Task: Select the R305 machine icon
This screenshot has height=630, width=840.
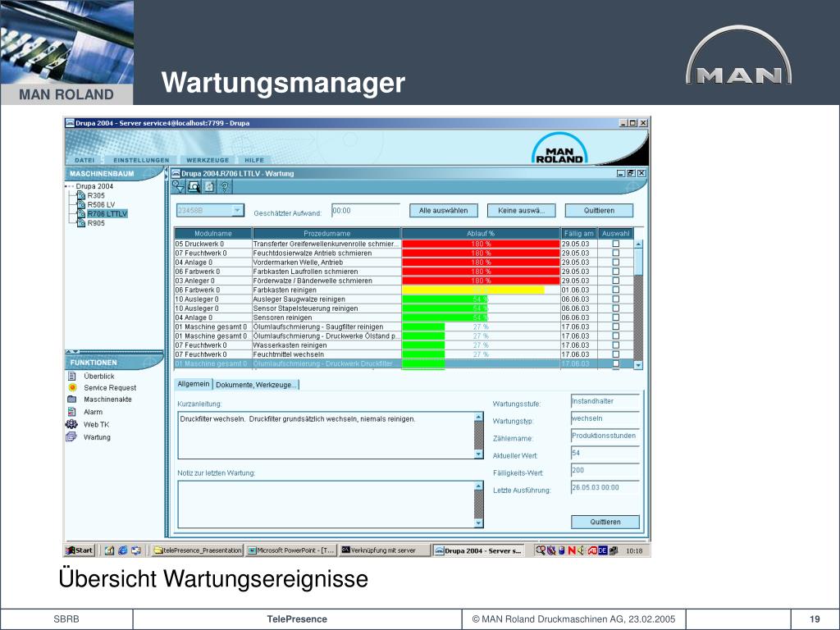Action: point(81,195)
